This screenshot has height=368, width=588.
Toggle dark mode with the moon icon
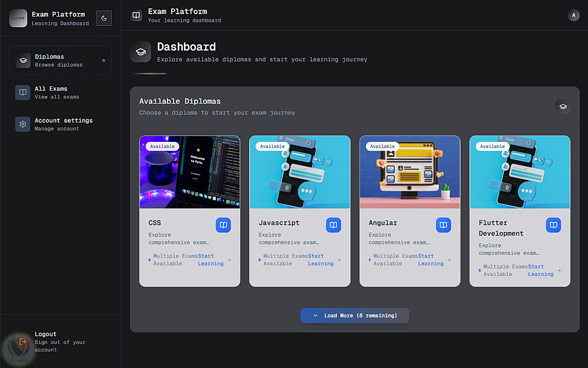coord(104,18)
